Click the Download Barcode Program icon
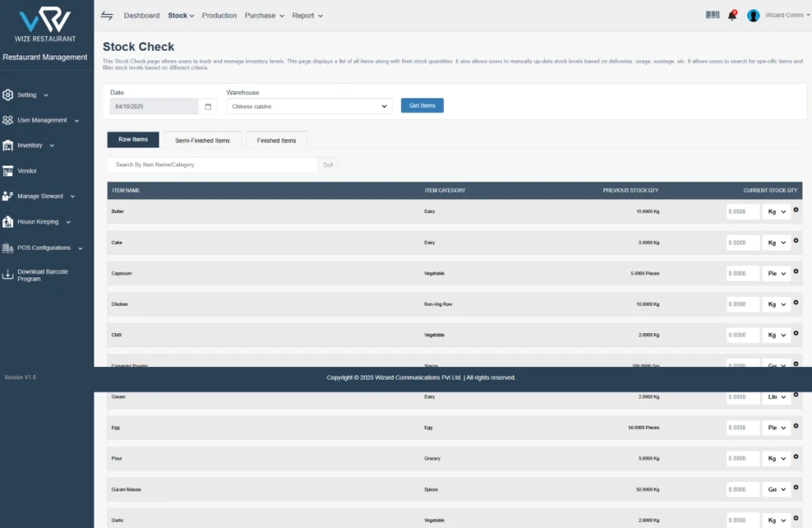812x528 pixels. click(8, 275)
